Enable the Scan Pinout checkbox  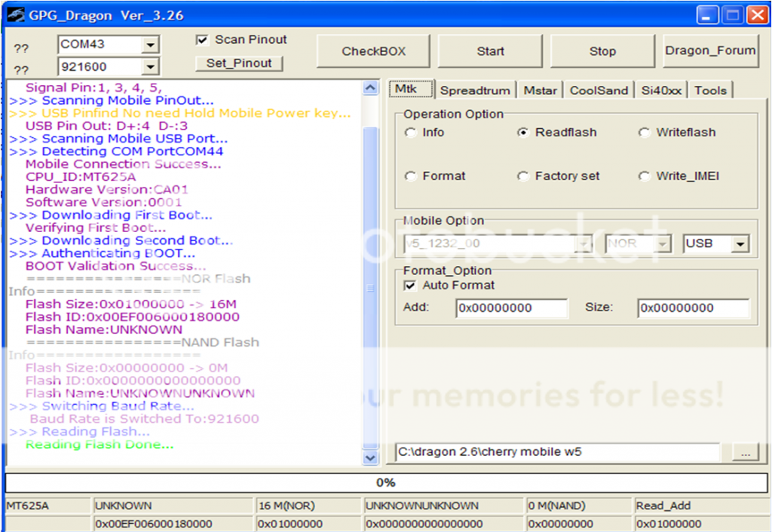(x=201, y=40)
